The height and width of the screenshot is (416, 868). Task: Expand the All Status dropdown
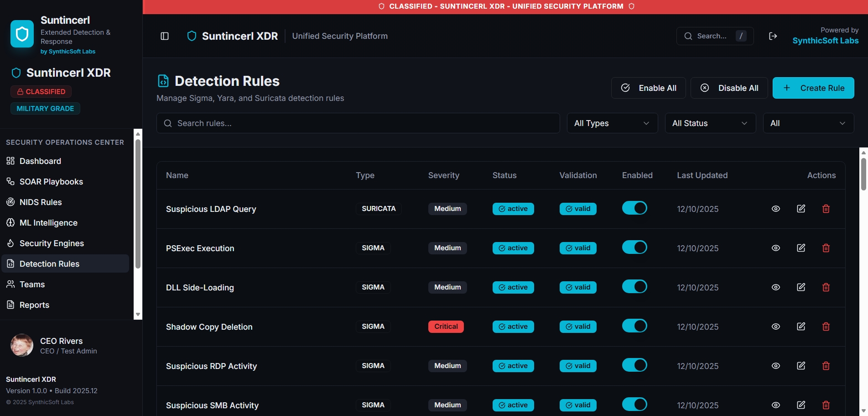pyautogui.click(x=710, y=123)
